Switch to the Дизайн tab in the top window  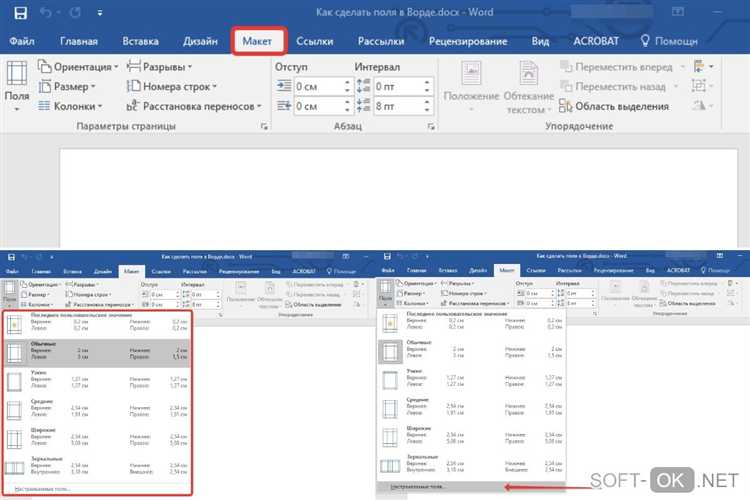tap(200, 42)
